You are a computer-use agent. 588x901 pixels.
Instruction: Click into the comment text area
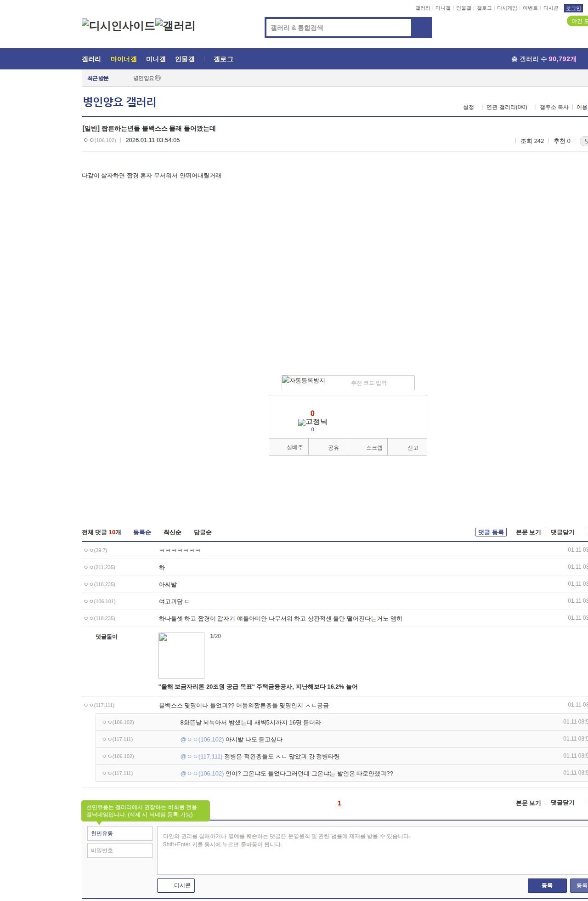click(373, 850)
